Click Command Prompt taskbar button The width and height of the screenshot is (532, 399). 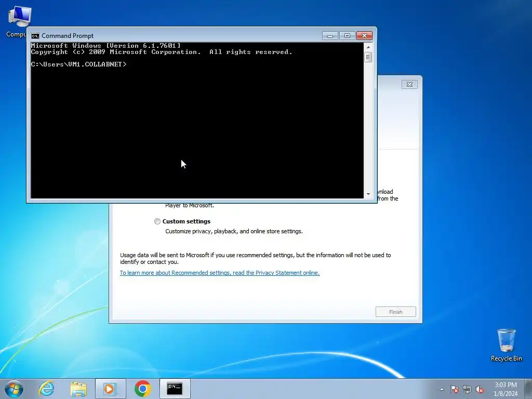click(x=175, y=389)
